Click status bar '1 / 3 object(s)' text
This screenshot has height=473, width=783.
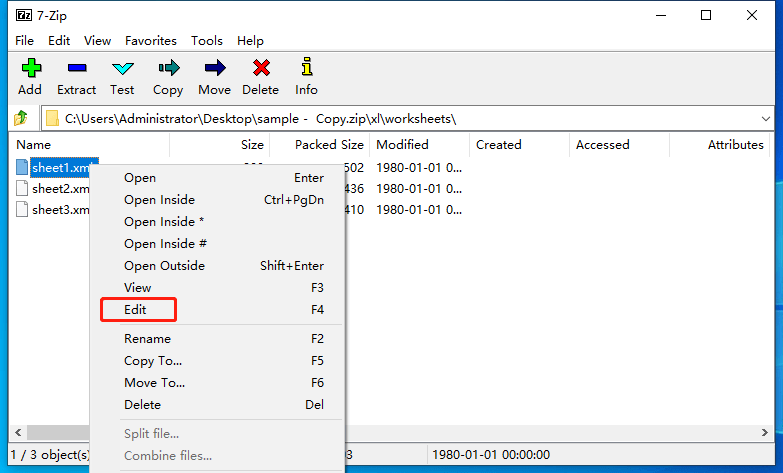50,455
